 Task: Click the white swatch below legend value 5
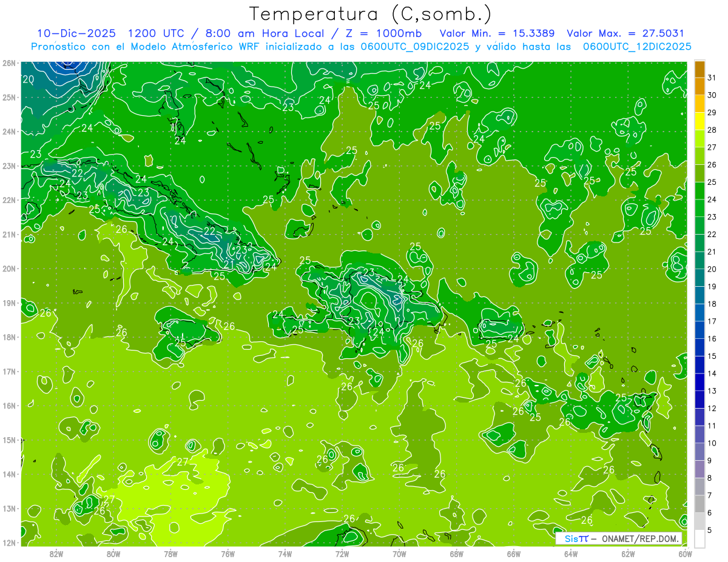click(699, 538)
